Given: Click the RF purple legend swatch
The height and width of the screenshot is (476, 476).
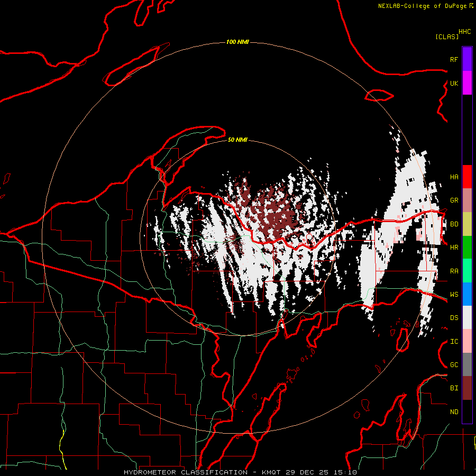Looking at the screenshot, I should [467, 59].
